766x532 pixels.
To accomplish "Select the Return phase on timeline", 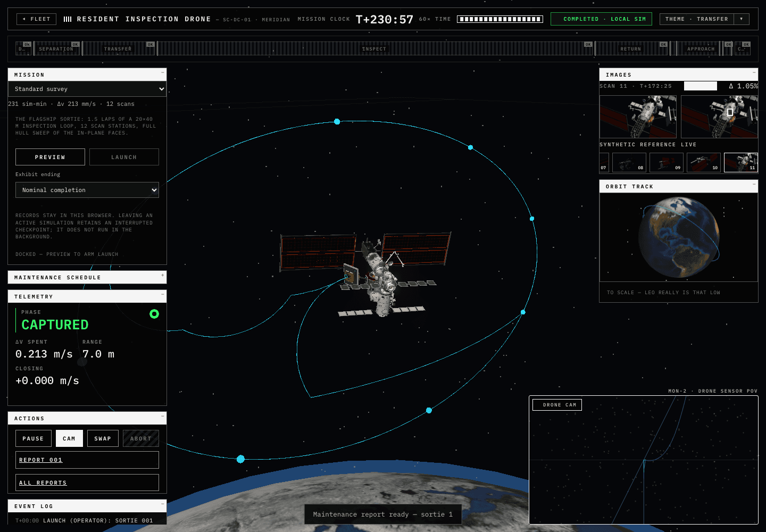I will point(631,48).
